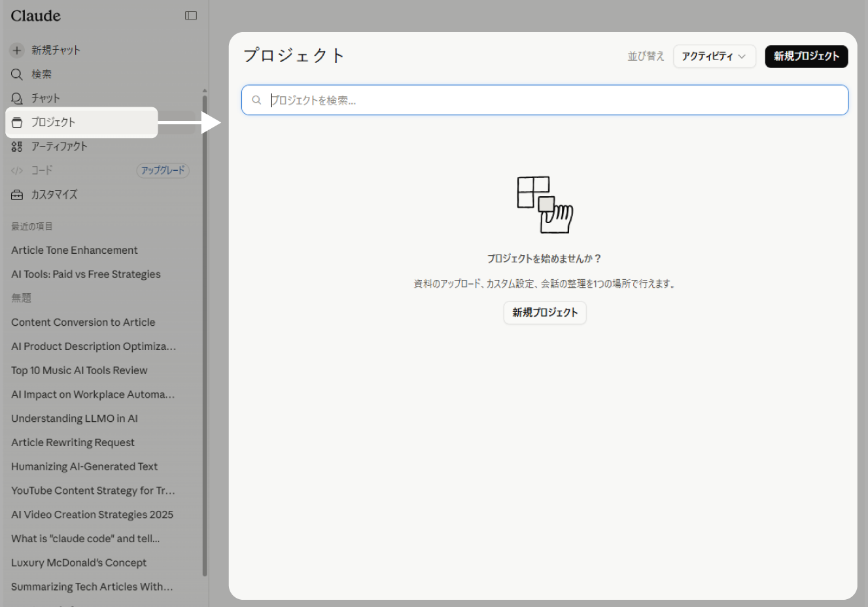
Task: Click the center 新規プロジェクト button
Action: tap(545, 313)
